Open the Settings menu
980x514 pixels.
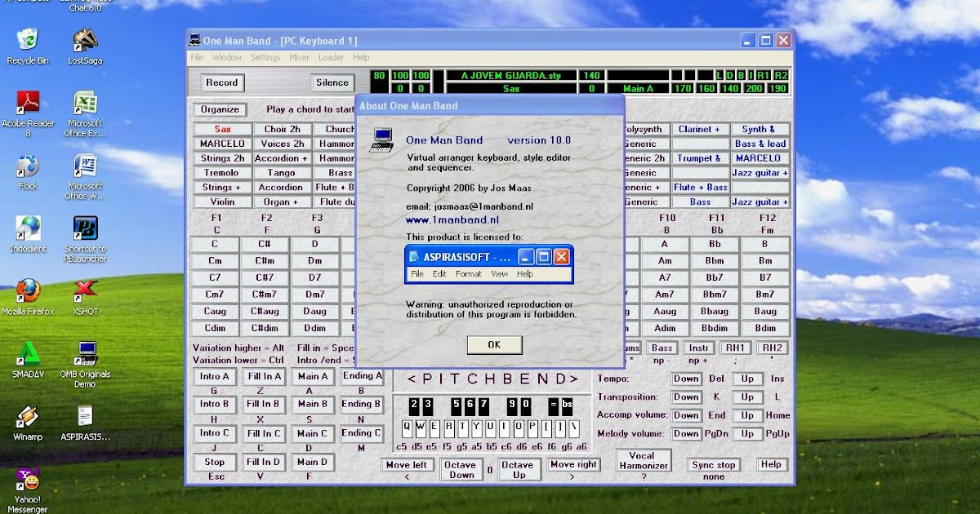coord(265,58)
